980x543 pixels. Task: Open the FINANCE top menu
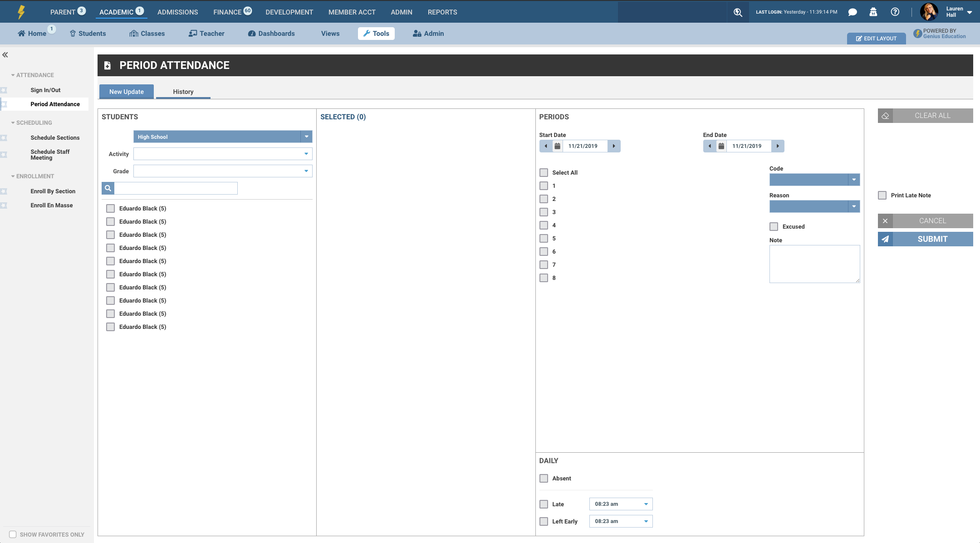click(x=227, y=12)
